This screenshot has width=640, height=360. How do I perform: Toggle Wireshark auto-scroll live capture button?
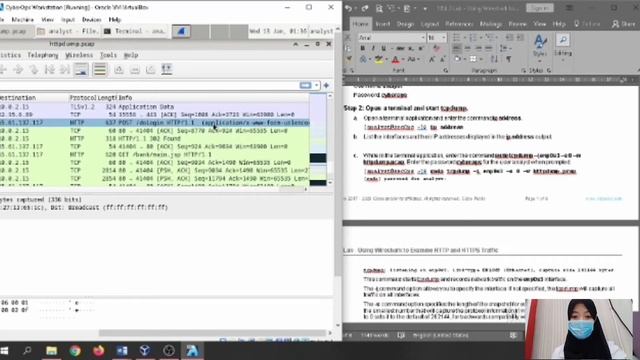coord(81,70)
